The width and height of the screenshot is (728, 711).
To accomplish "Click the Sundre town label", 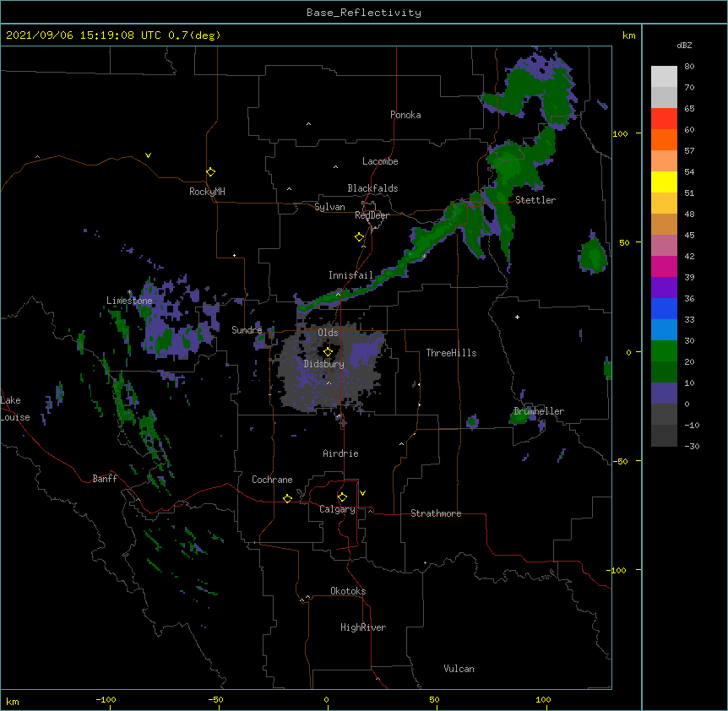I will [247, 330].
